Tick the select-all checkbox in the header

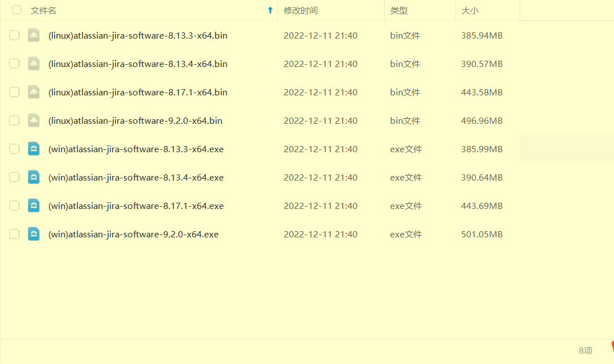(x=16, y=10)
